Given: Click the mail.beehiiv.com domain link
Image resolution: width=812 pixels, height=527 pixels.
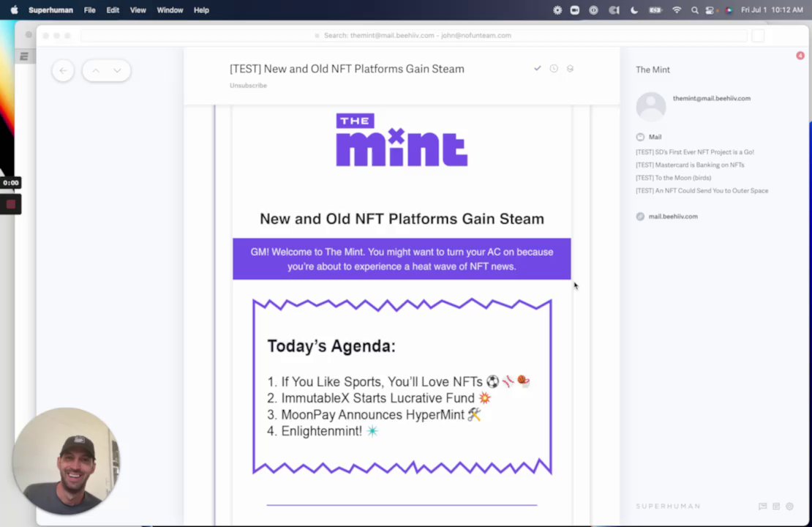Looking at the screenshot, I should tap(673, 217).
